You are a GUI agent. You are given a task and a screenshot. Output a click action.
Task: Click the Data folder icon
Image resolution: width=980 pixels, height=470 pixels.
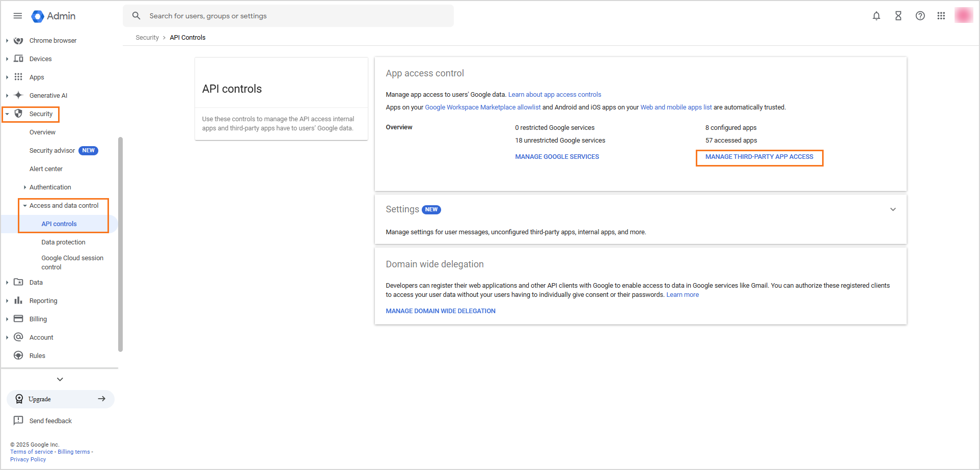click(x=18, y=282)
